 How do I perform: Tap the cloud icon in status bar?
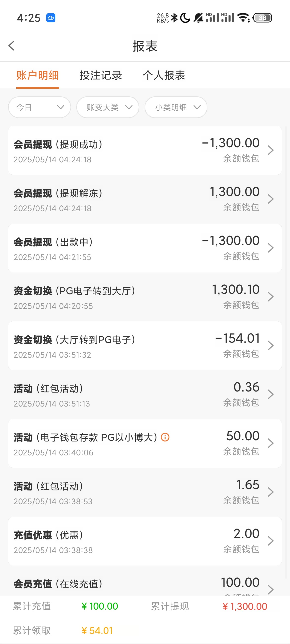[x=51, y=18]
